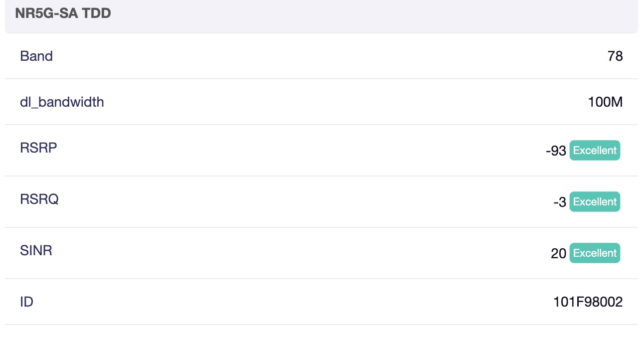Click the Excellent badge next to SINR
This screenshot has height=337, width=644.
click(x=595, y=253)
